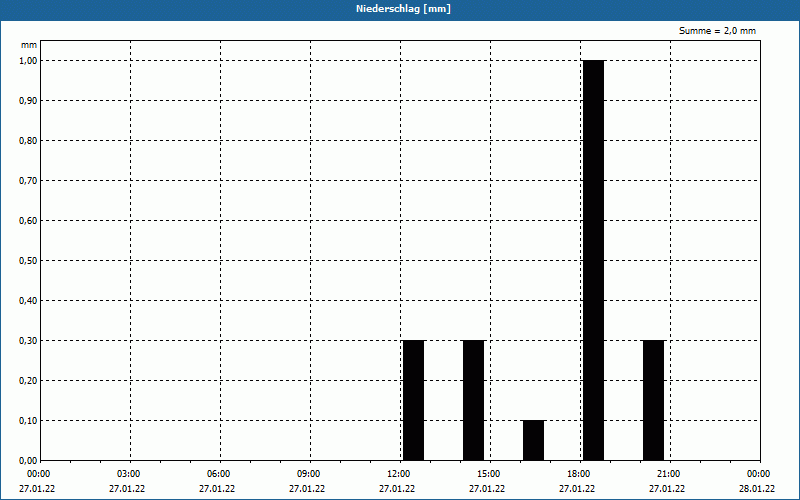The width and height of the screenshot is (800, 500).
Task: Click the 0,60 y-axis label
Action: pyautogui.click(x=28, y=220)
